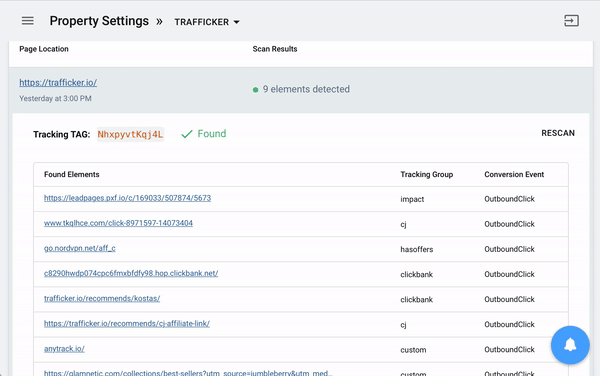Click the Conversion Event column header
600x376 pixels.
514,174
